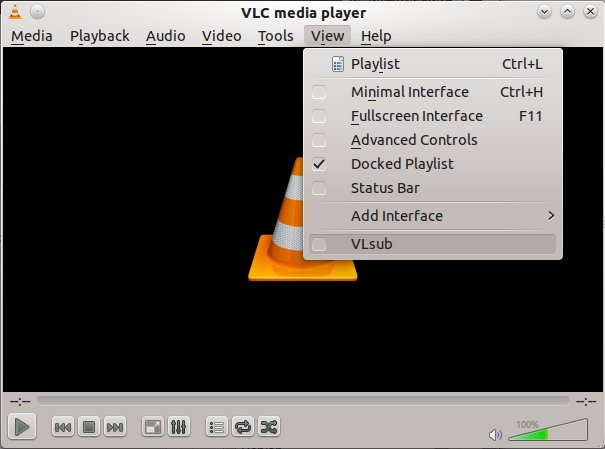This screenshot has height=449, width=605.
Task: Minimize the VLC window
Action: coord(544,12)
